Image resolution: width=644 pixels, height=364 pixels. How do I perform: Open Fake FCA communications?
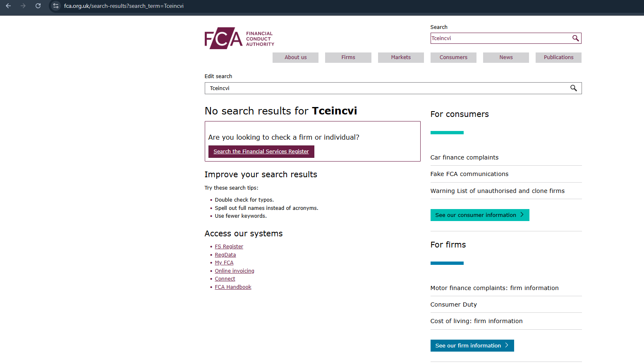pos(469,174)
